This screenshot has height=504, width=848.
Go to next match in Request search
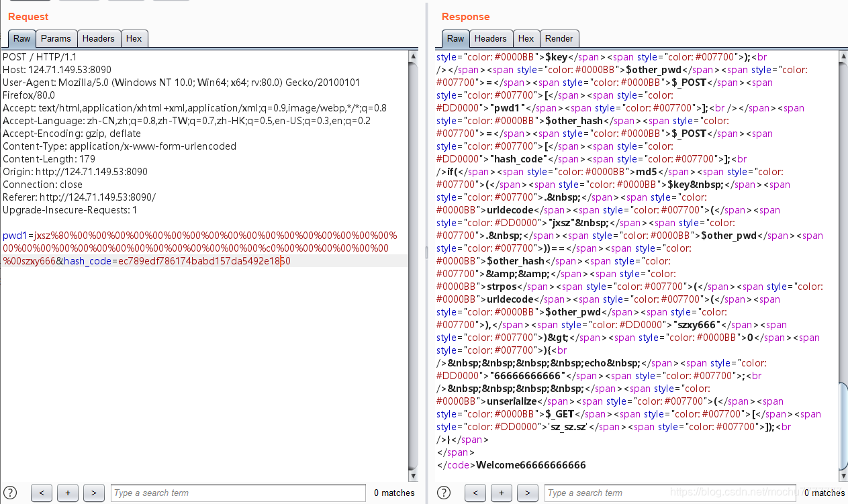tap(94, 493)
